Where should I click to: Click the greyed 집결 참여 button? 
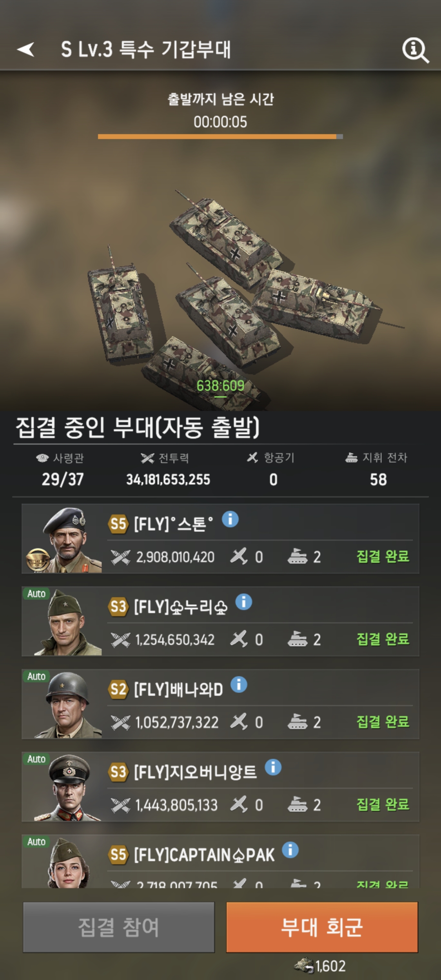(119, 927)
